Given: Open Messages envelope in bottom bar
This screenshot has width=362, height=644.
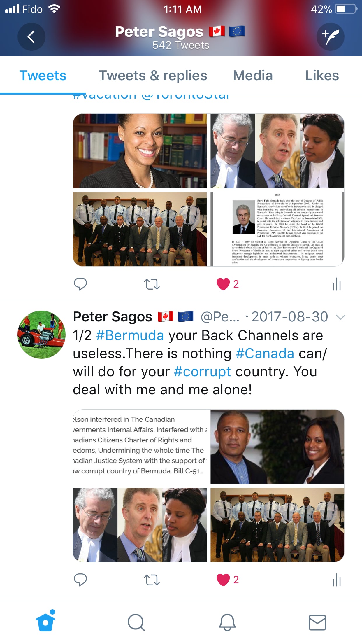Looking at the screenshot, I should 317,622.
